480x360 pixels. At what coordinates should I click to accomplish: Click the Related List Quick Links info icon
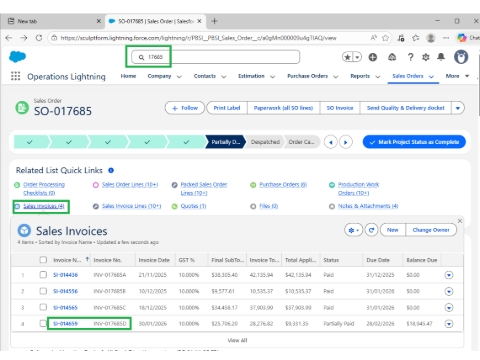111,170
